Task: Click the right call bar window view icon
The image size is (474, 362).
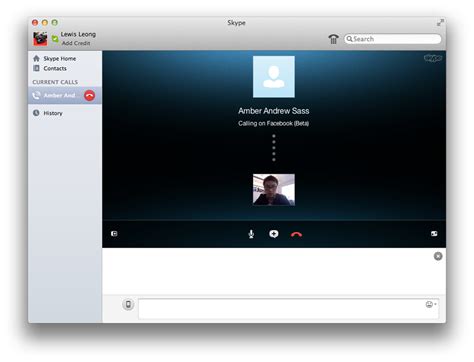Action: (434, 234)
